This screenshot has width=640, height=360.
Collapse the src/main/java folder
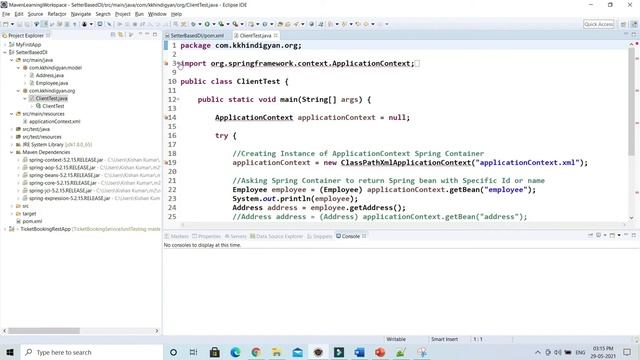(x=11, y=60)
